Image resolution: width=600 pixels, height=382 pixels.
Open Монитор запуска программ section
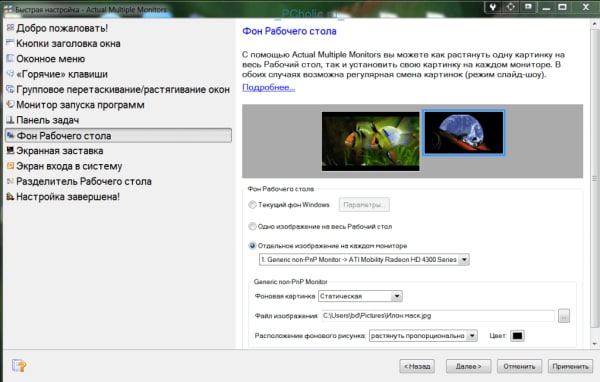point(80,104)
